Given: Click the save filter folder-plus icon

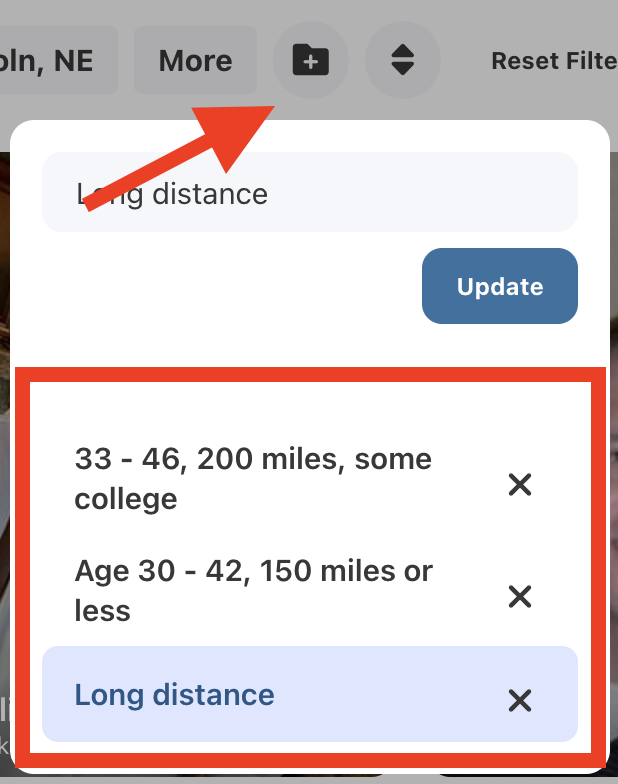Looking at the screenshot, I should [311, 61].
